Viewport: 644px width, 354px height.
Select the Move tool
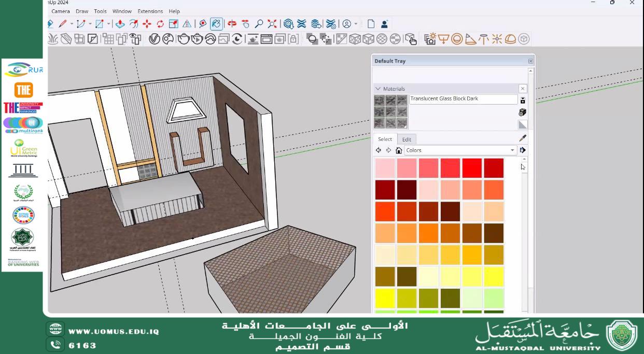click(147, 23)
